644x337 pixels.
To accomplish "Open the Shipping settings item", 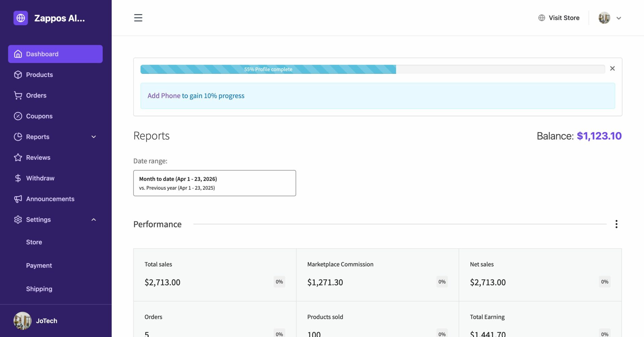I will (39, 289).
